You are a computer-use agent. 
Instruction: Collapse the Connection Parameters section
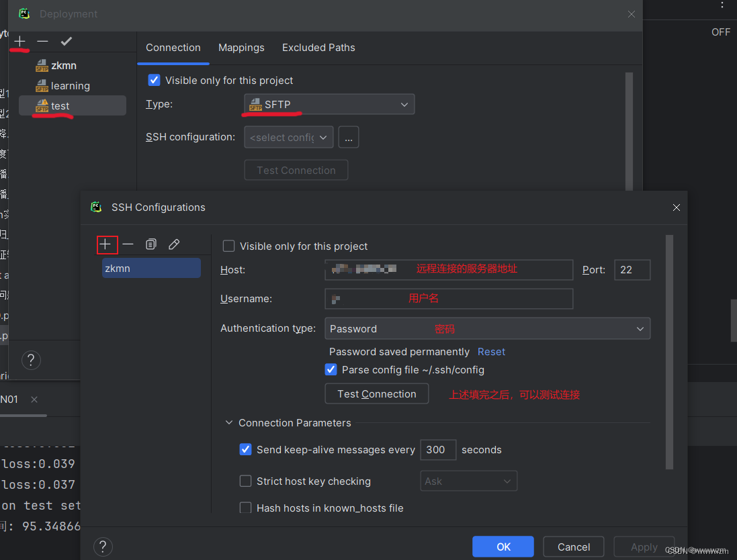point(229,423)
